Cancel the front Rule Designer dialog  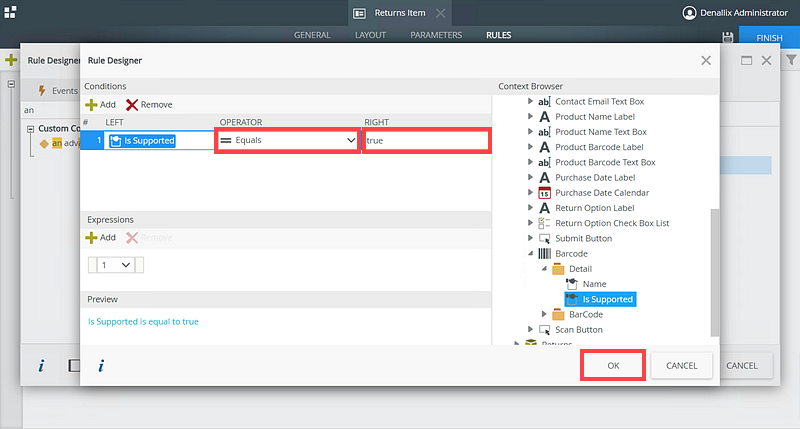(x=681, y=365)
